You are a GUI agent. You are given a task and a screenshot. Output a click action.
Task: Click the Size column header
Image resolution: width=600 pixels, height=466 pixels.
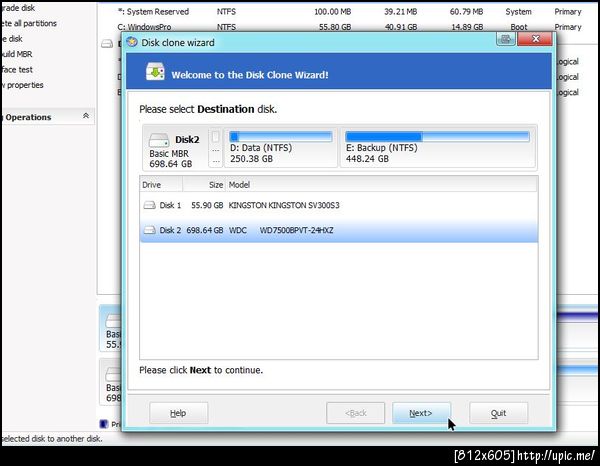[204, 185]
